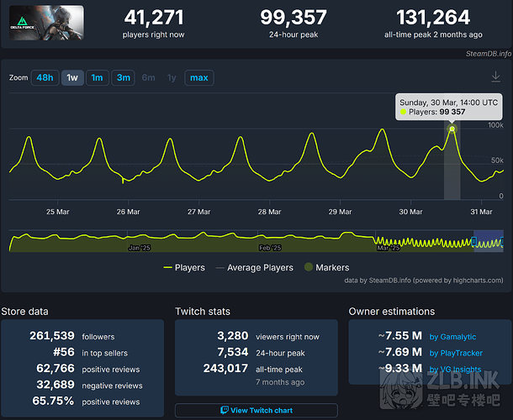Click the #56 in top sellers value
Screen dimensions: 513x420
point(64,352)
